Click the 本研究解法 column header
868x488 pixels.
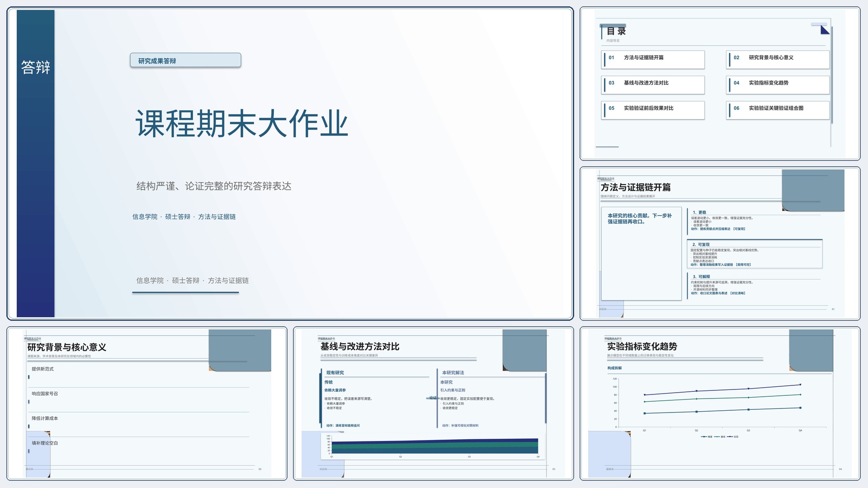tap(453, 373)
